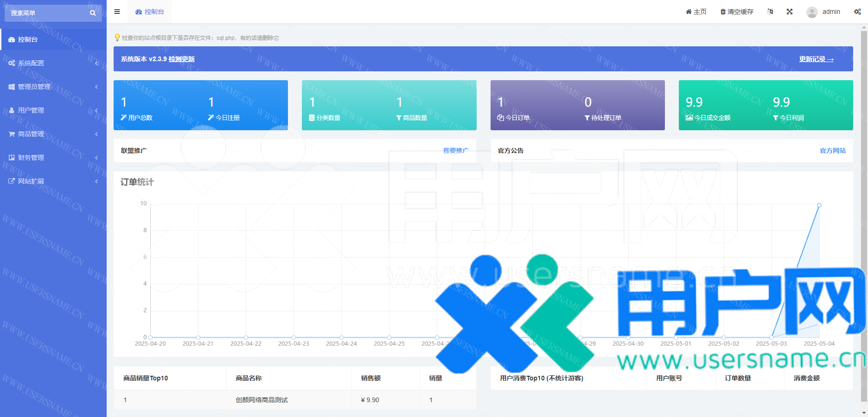Image resolution: width=868 pixels, height=417 pixels.
Task: Click the admin avatar picture
Action: click(811, 12)
